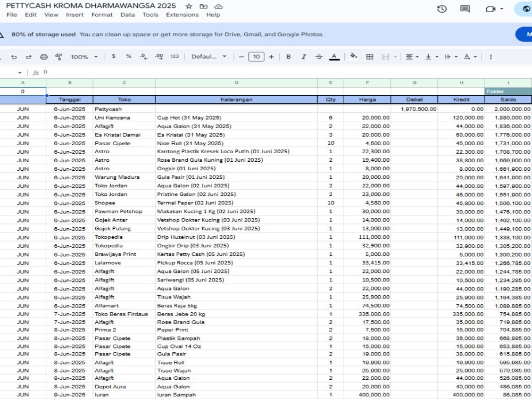Open the more toolbar options menu
The width and height of the screenshot is (532, 399).
pyautogui.click(x=491, y=57)
